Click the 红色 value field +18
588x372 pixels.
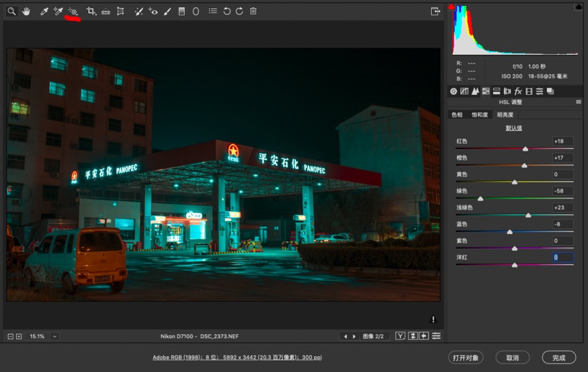[x=563, y=141]
